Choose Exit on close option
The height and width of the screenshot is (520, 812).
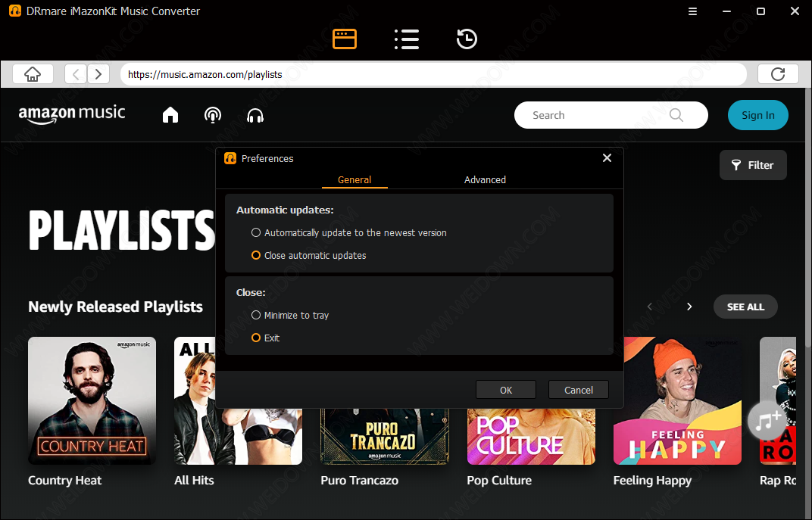pos(265,338)
